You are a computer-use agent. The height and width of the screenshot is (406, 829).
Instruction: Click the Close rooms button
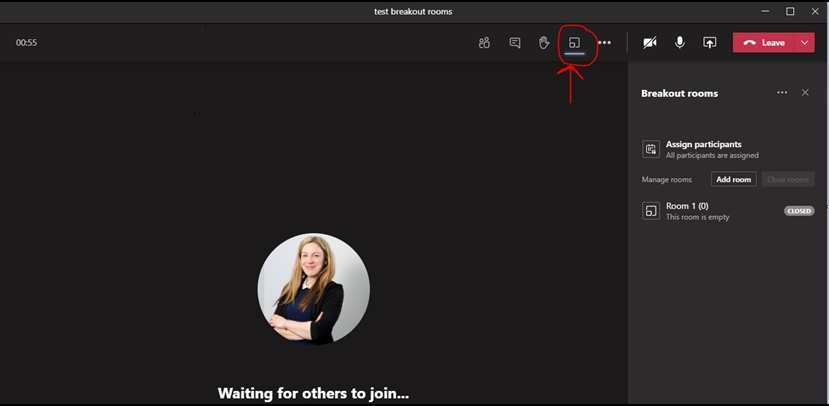pos(787,180)
